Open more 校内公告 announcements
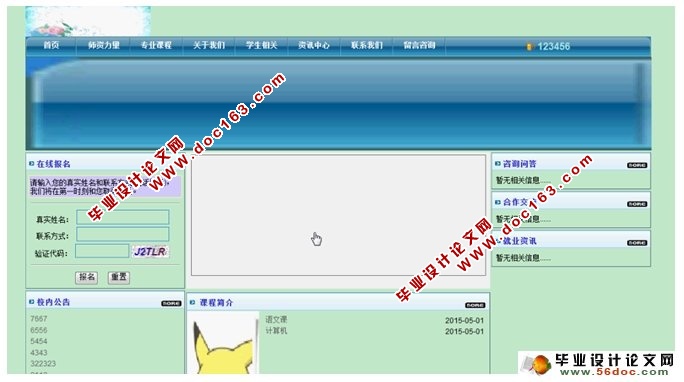The height and width of the screenshot is (382, 684). pyautogui.click(x=171, y=304)
